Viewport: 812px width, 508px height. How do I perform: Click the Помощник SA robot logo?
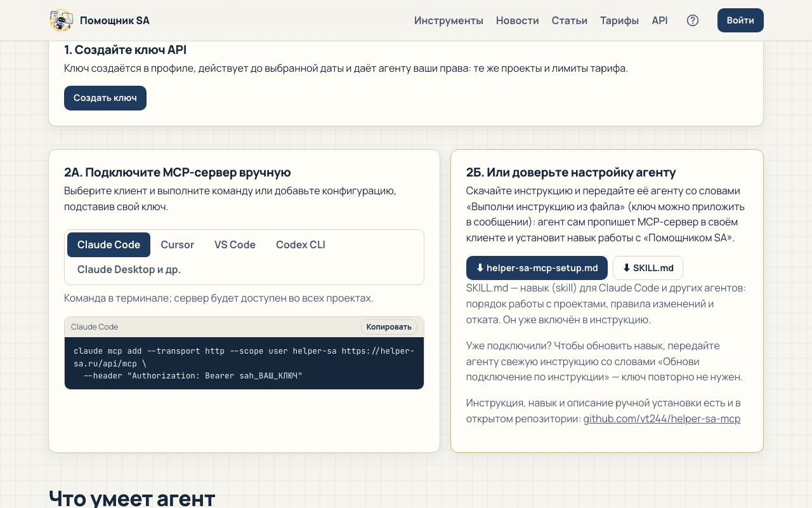(x=62, y=20)
